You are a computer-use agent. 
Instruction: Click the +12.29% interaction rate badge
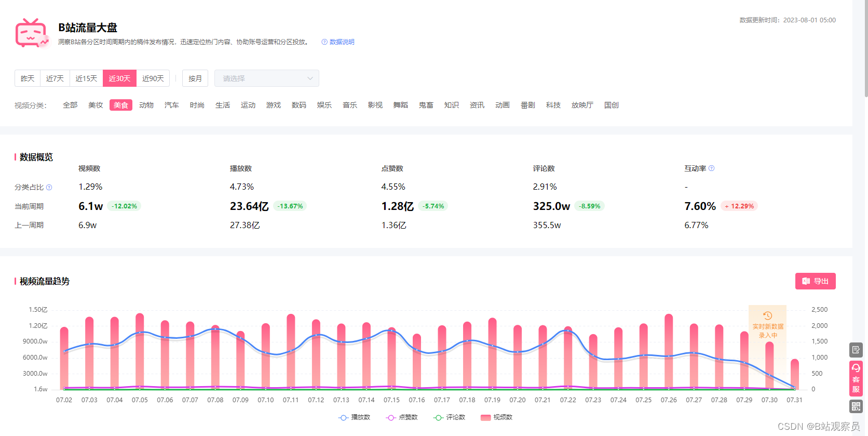pyautogui.click(x=739, y=206)
